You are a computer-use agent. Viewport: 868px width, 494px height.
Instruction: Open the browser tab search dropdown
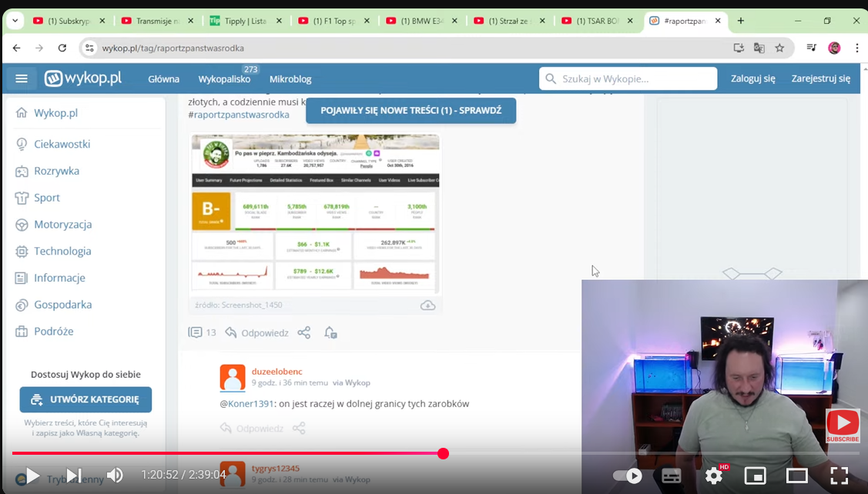pos(15,21)
